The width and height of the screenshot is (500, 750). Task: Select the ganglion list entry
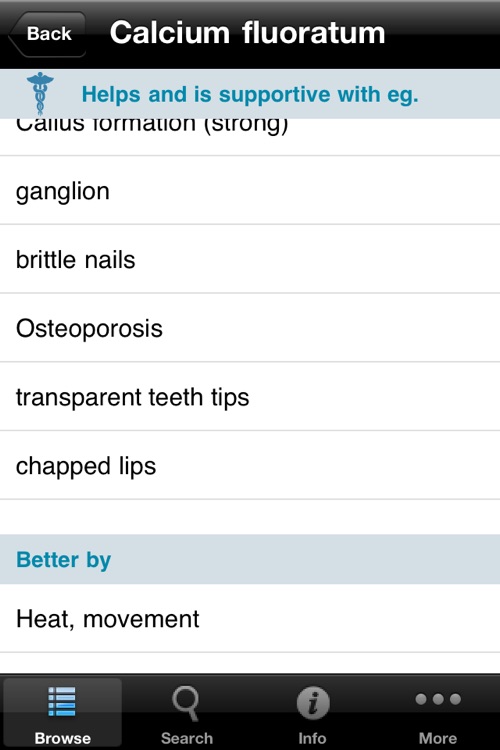[x=250, y=190]
